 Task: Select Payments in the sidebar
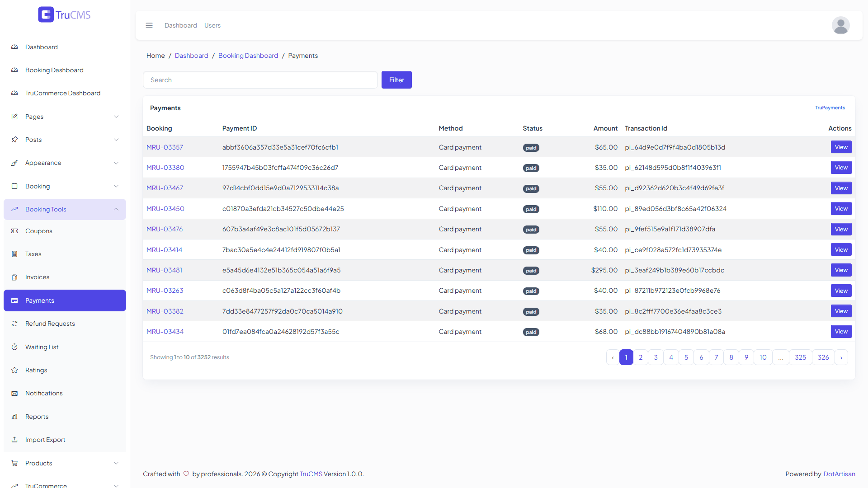[x=65, y=300]
